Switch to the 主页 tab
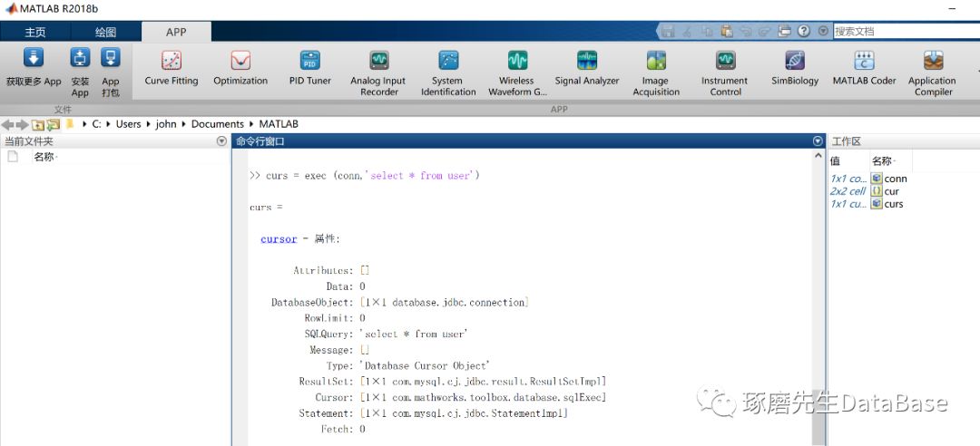Screen dimensions: 980x446 [x=35, y=32]
